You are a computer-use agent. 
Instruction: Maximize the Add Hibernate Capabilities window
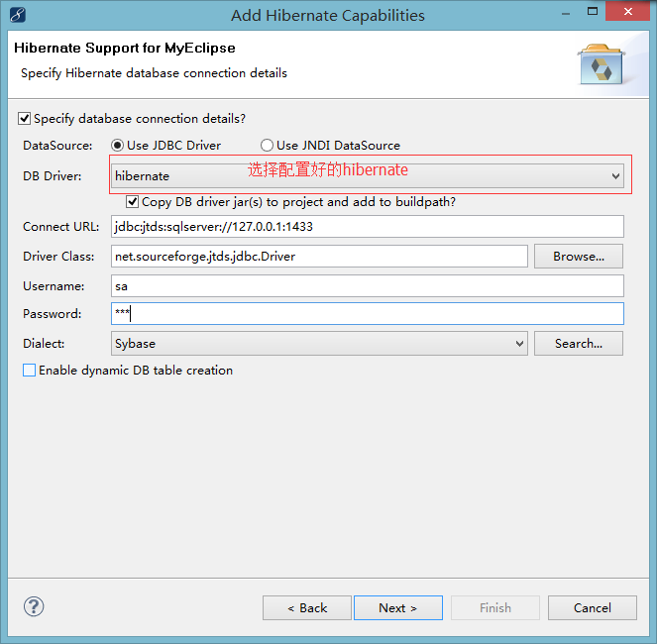[x=593, y=12]
